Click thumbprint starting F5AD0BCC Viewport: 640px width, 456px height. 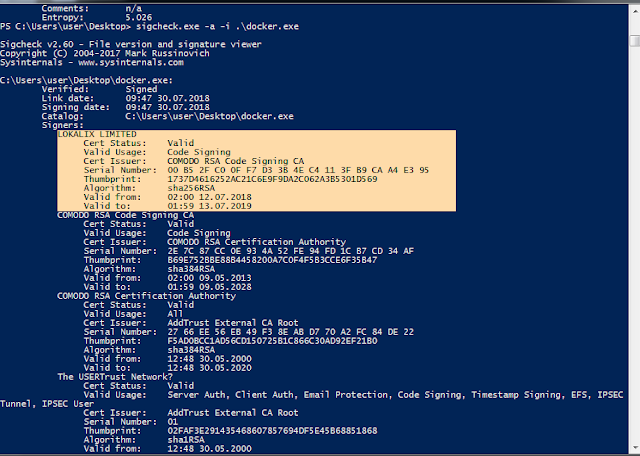pos(272,341)
